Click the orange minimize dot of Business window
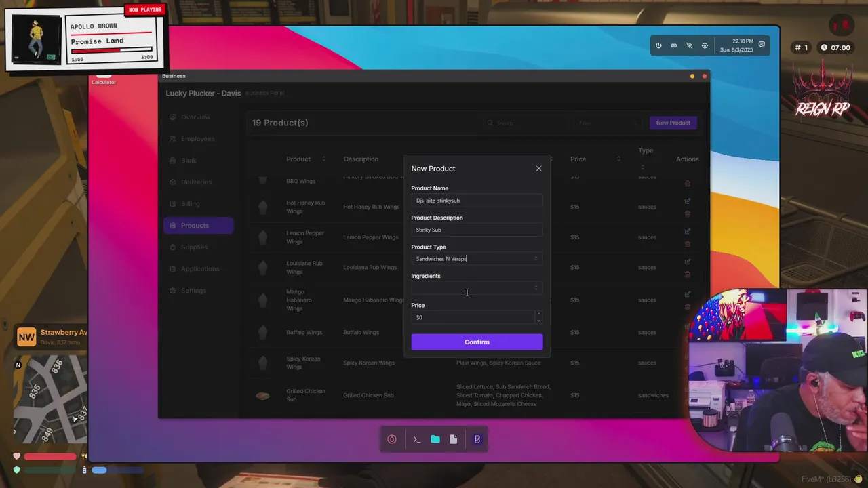This screenshot has width=868, height=488. click(692, 76)
